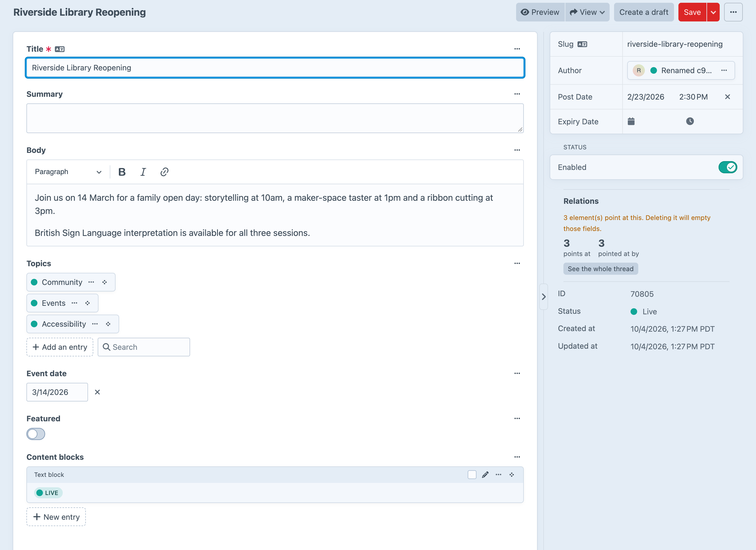Toggle the Featured switch on
Screen dimensions: 756x550
pos(36,434)
